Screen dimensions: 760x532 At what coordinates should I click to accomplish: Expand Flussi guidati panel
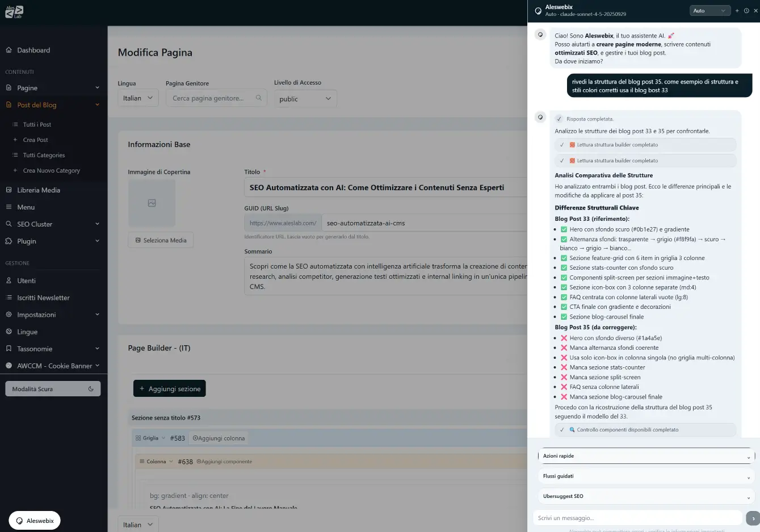coord(646,476)
